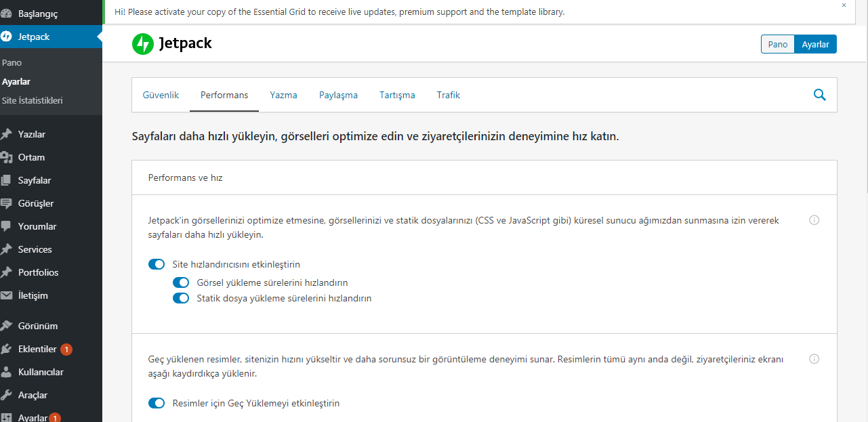Toggle 'Resimler için Geç Yüklemeyi etkinleştirin'

tap(157, 403)
